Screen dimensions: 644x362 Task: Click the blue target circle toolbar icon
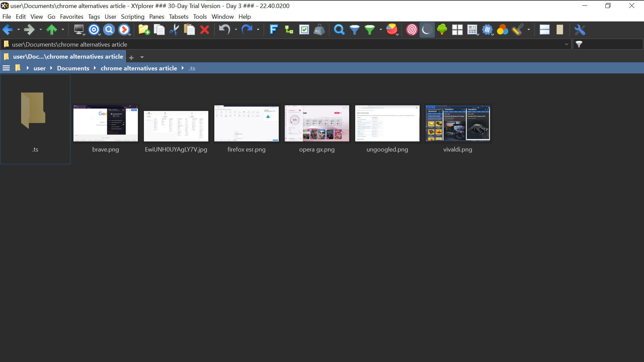[94, 30]
